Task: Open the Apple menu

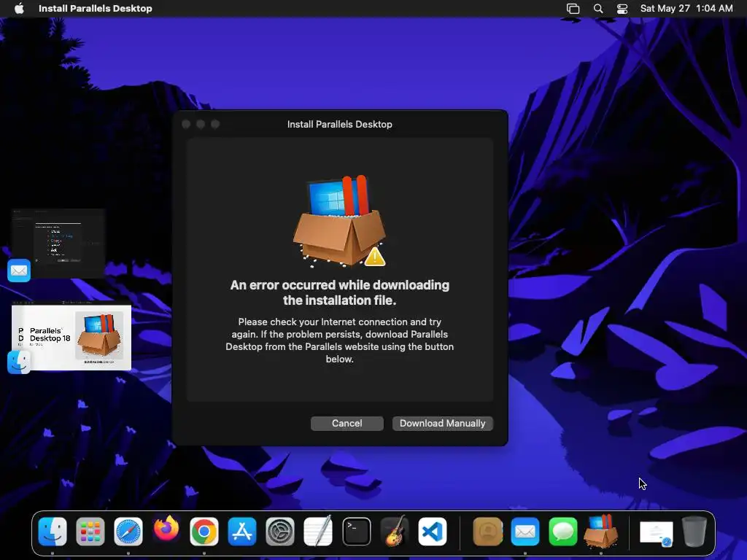Action: (x=19, y=9)
